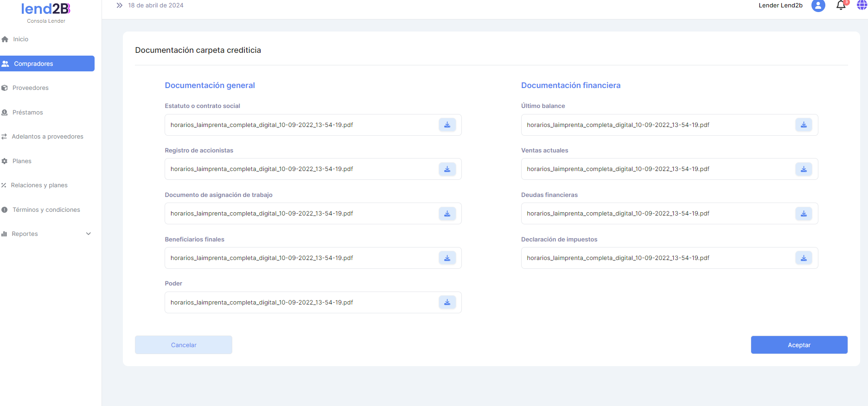The image size is (868, 406).
Task: Collapse sidebar with double chevron icon
Action: click(x=120, y=6)
